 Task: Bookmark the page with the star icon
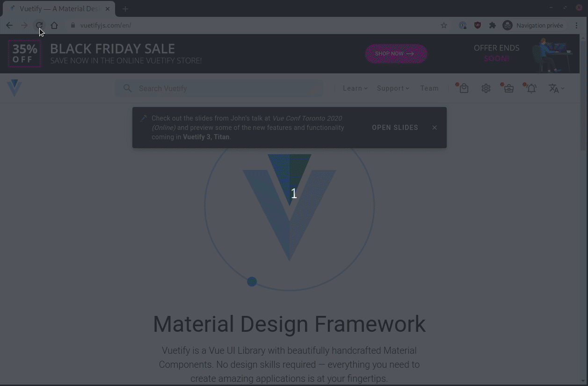pos(443,25)
